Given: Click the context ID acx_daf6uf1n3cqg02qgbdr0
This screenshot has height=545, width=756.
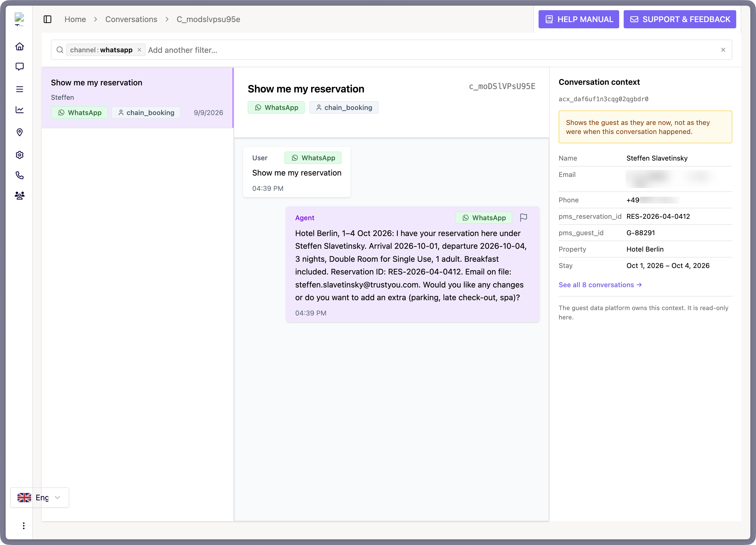Looking at the screenshot, I should coord(603,99).
